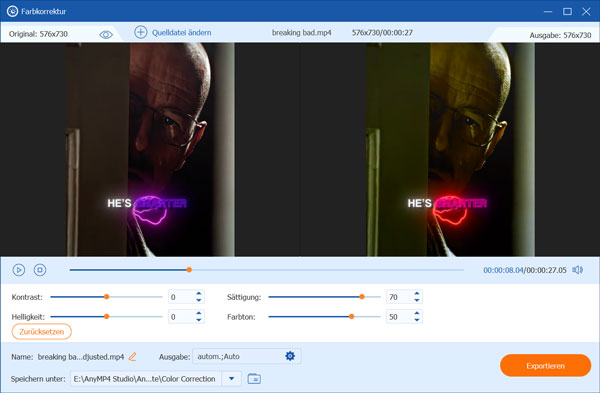Stop the video playback
The image size is (600, 393).
(x=40, y=270)
